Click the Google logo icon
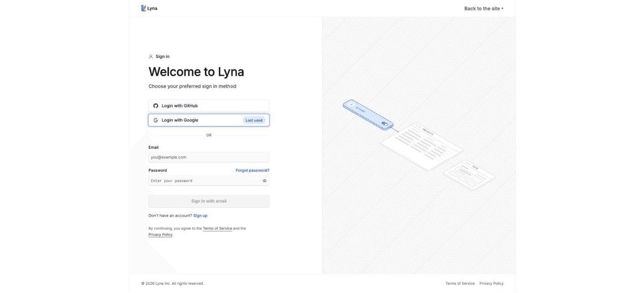644x293 pixels. click(156, 120)
